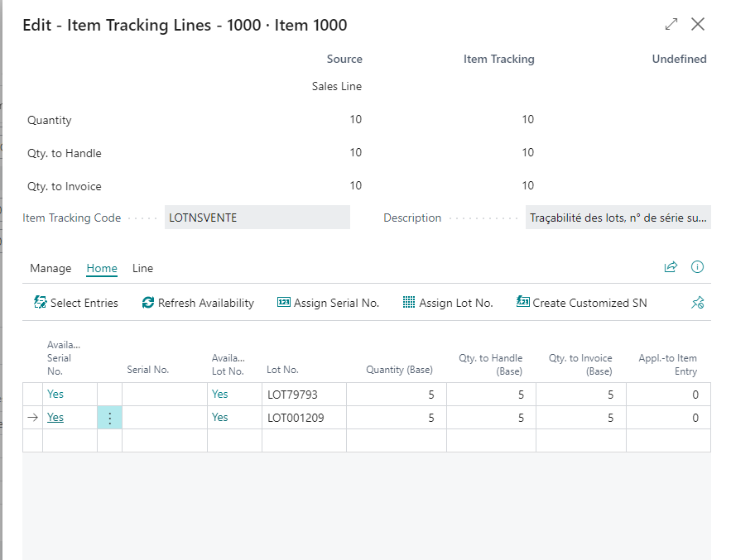Image resolution: width=731 pixels, height=560 pixels.
Task: Open the Manage menu tab
Action: 50,268
